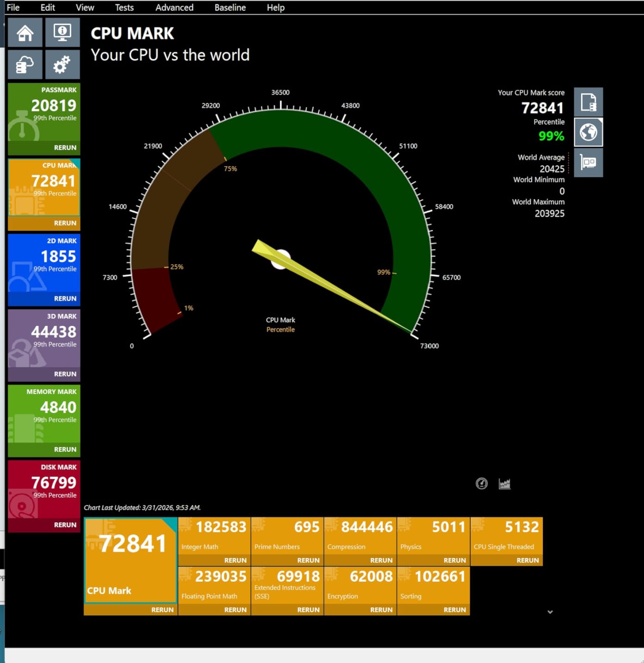Click the large CPU Mark 72841 tile

pos(130,560)
